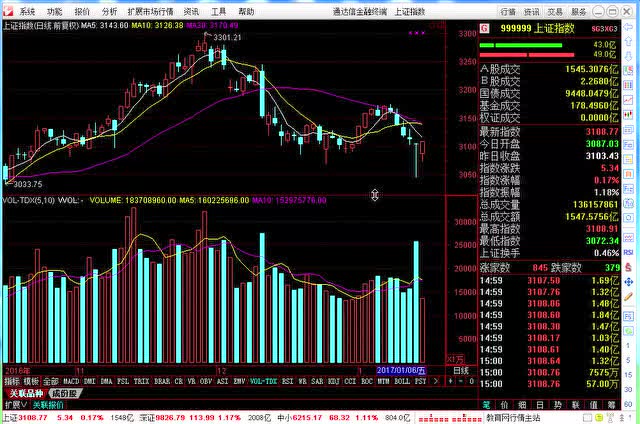Click the red G badge beside 999999
The image size is (640, 424).
click(485, 29)
